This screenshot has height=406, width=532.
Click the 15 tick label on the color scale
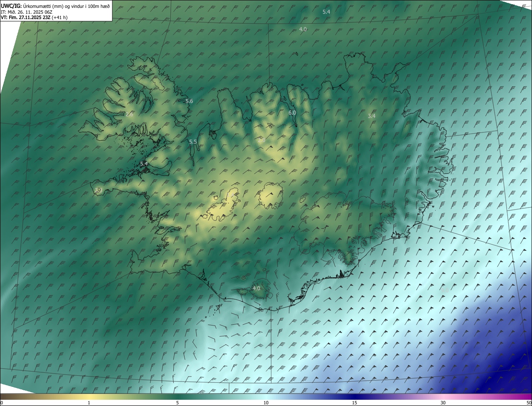[355, 403]
